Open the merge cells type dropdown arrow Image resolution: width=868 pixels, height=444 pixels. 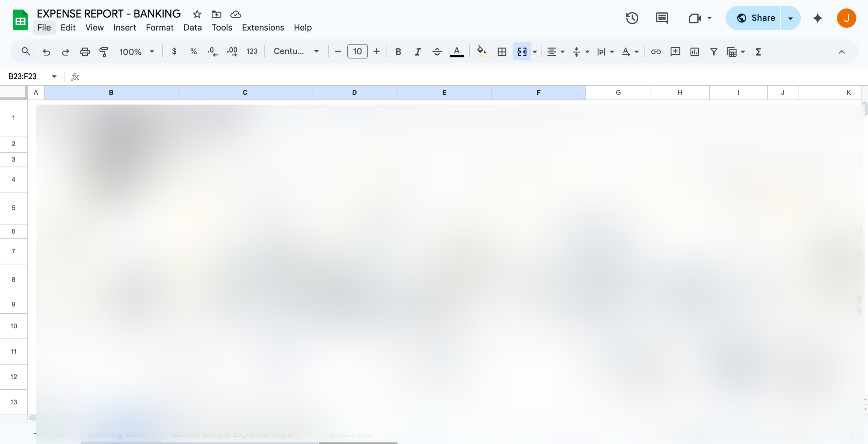tap(535, 52)
